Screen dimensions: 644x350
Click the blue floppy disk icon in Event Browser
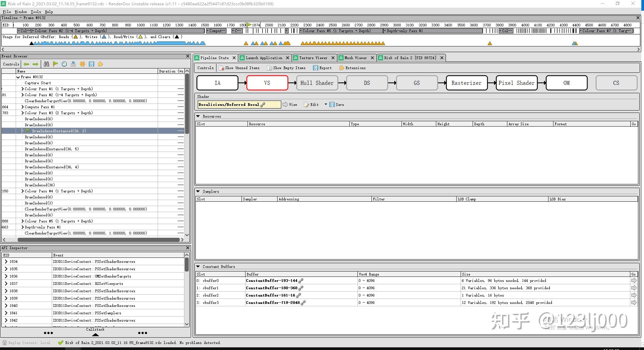tap(92, 64)
